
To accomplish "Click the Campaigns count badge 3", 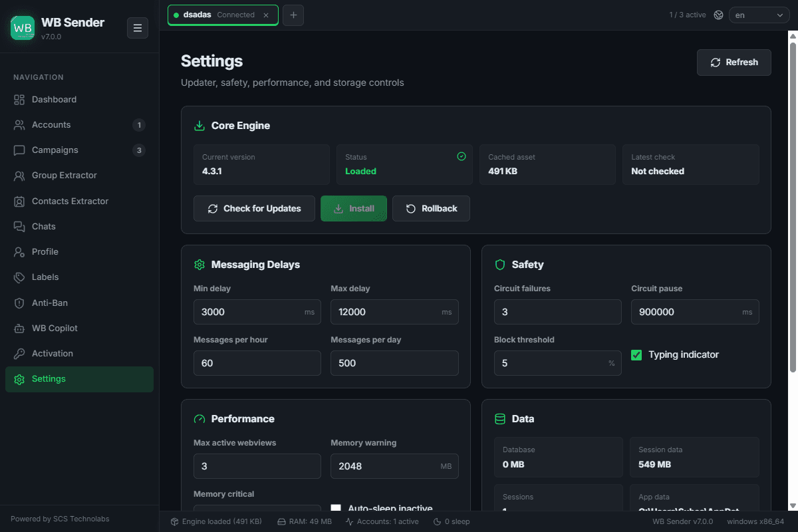I will (138, 150).
